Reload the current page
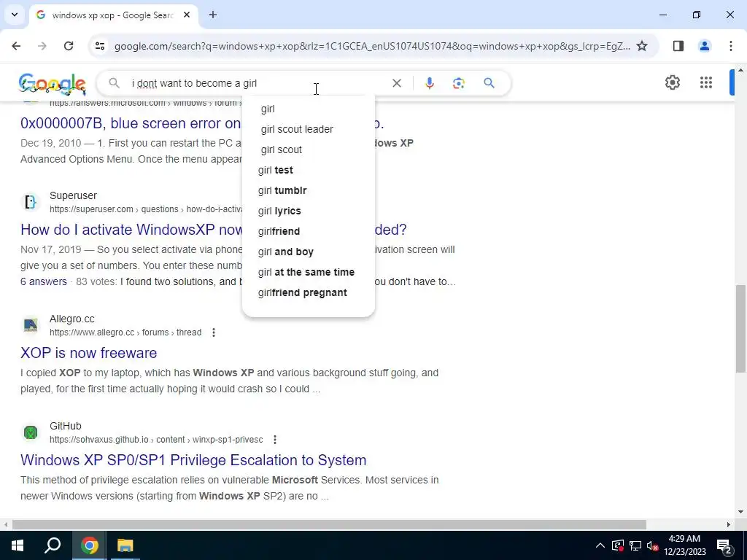Image resolution: width=747 pixels, height=560 pixels. pos(69,46)
